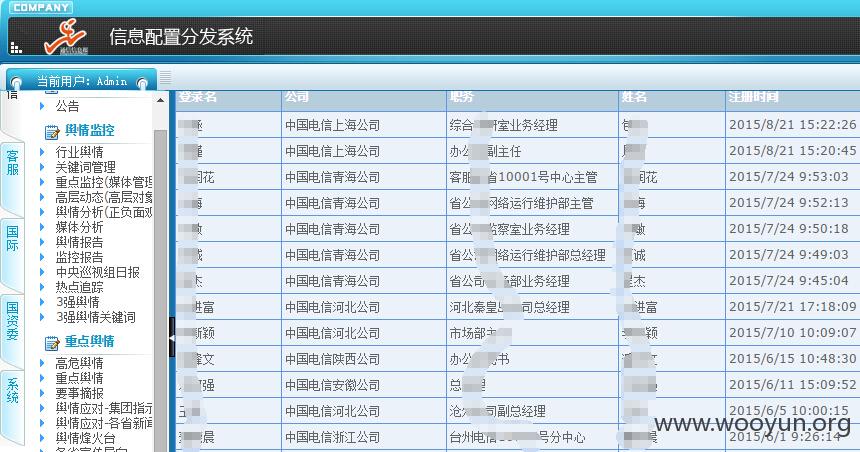Open the 重点监控(媒体管理 menu item
This screenshot has height=452, width=860.
pos(104,182)
